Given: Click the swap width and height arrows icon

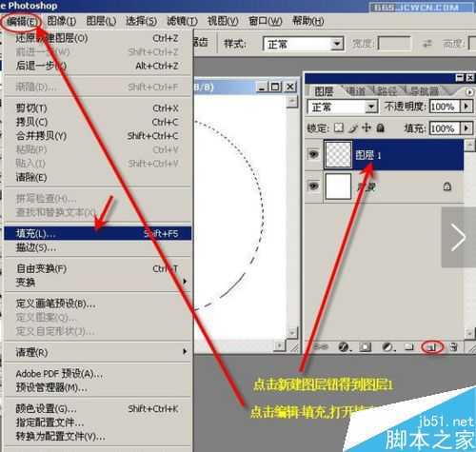Looking at the screenshot, I should pos(427,44).
